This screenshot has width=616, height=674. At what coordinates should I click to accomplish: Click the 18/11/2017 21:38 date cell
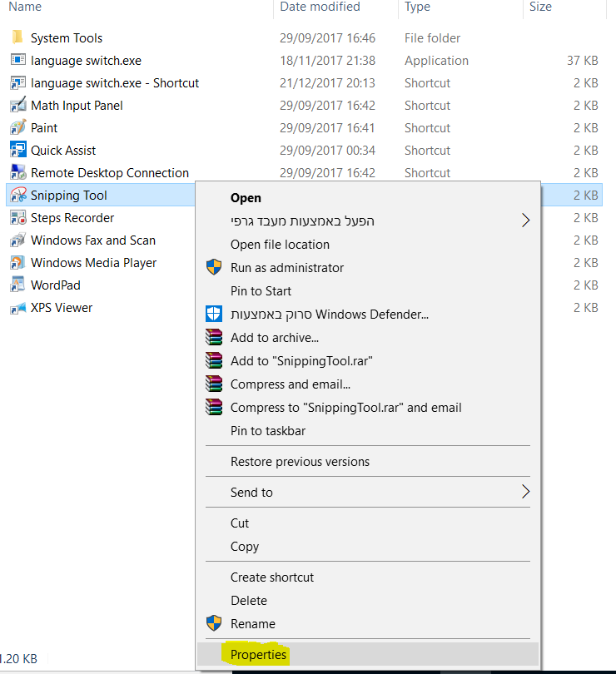327,60
